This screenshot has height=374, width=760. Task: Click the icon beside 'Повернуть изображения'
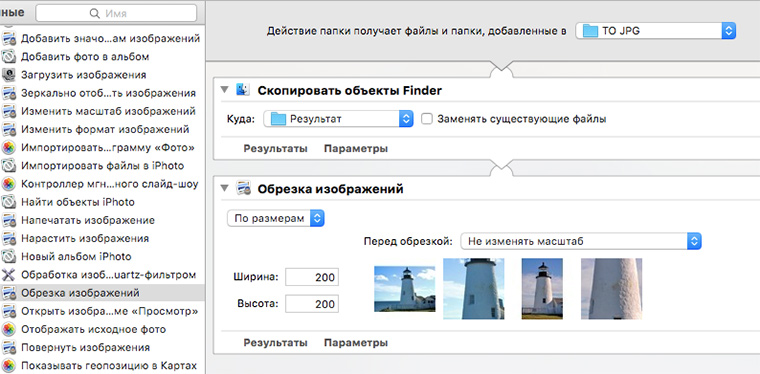click(9, 347)
